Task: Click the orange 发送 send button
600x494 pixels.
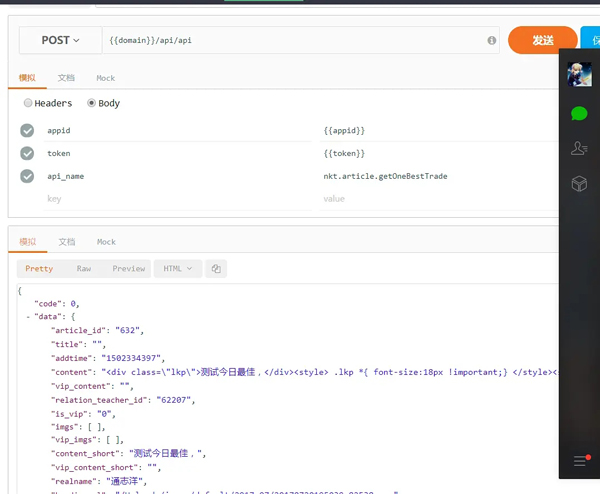Action: (542, 40)
